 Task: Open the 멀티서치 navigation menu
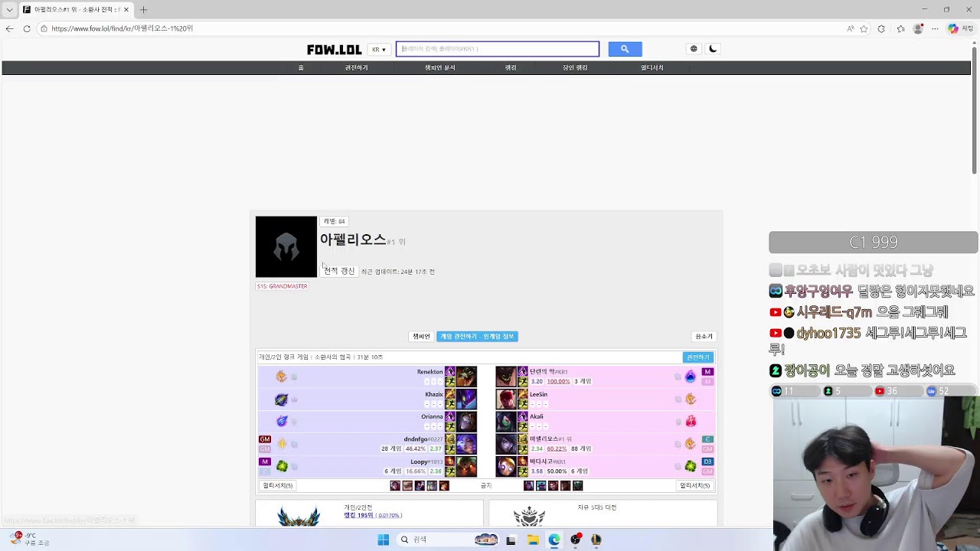652,68
